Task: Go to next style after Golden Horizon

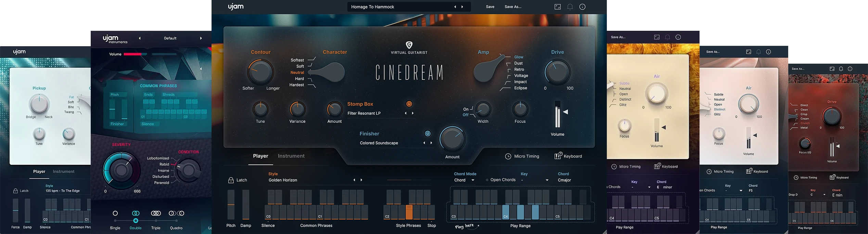Action: pyautogui.click(x=361, y=180)
